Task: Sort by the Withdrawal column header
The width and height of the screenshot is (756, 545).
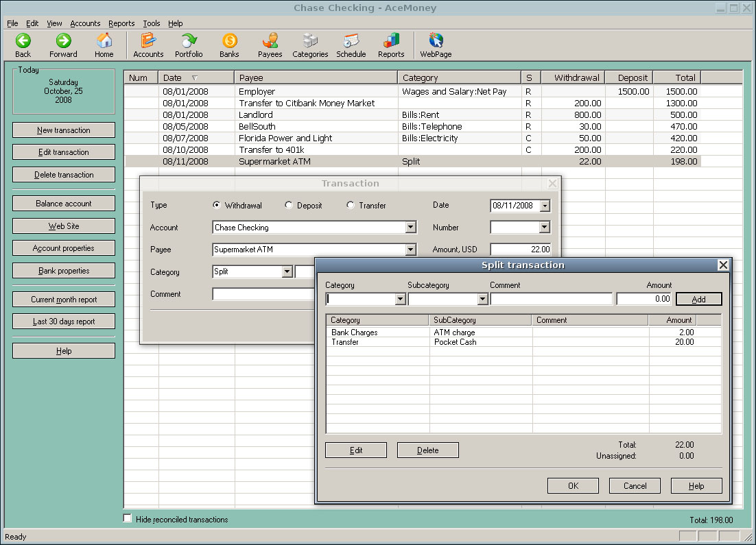Action: [x=573, y=77]
